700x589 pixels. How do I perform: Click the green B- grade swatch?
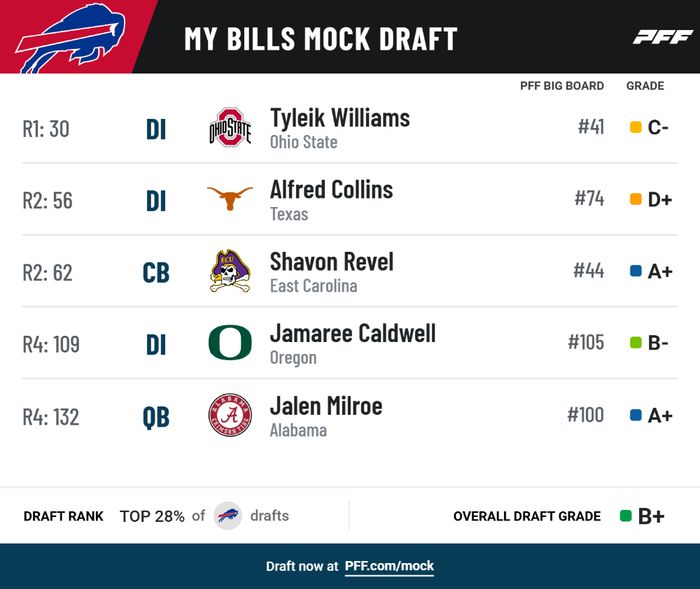[636, 343]
